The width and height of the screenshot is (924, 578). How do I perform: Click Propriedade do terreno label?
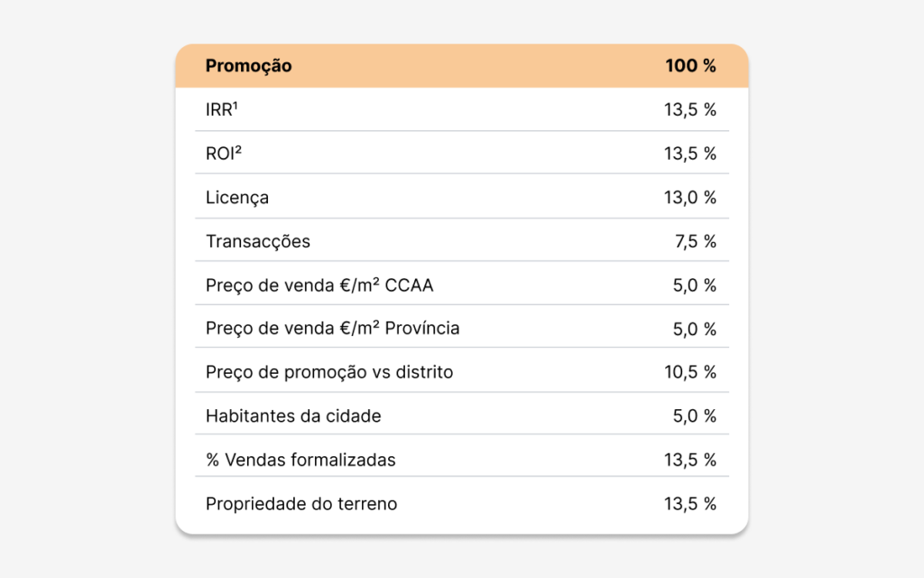[x=301, y=504]
